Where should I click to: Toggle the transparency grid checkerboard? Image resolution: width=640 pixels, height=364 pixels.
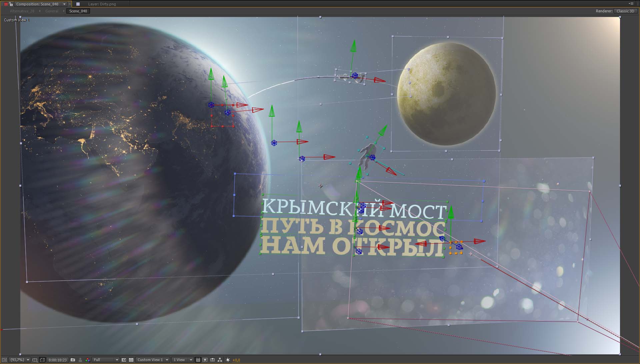tap(131, 360)
